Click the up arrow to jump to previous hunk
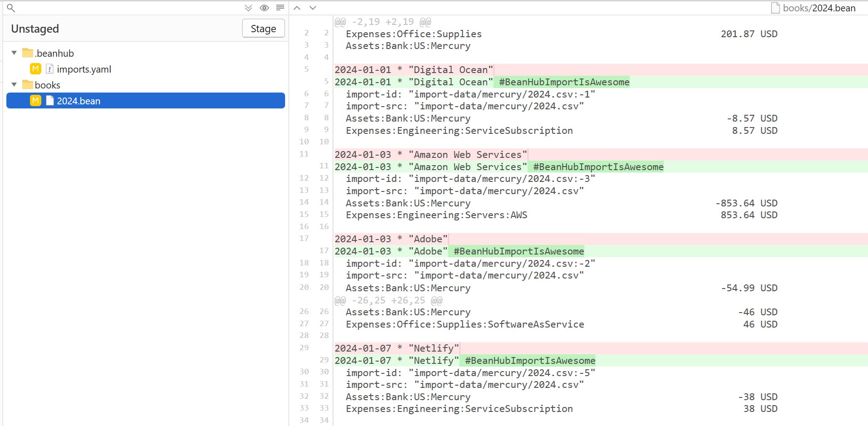 pyautogui.click(x=297, y=8)
